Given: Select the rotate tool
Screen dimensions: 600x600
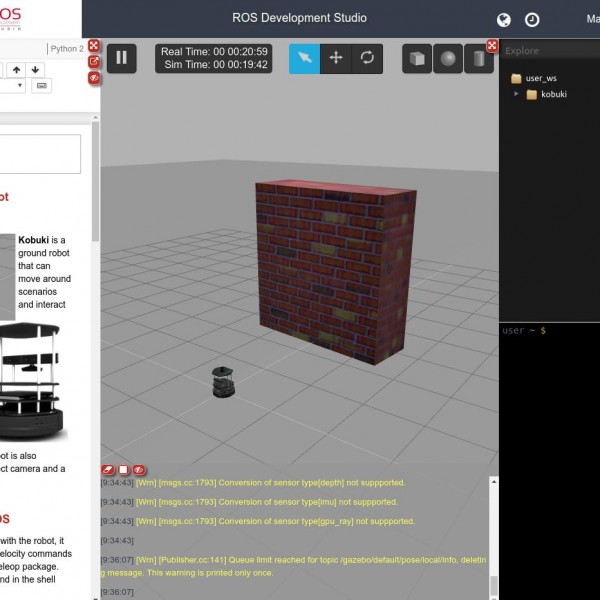Looking at the screenshot, I should 367,59.
